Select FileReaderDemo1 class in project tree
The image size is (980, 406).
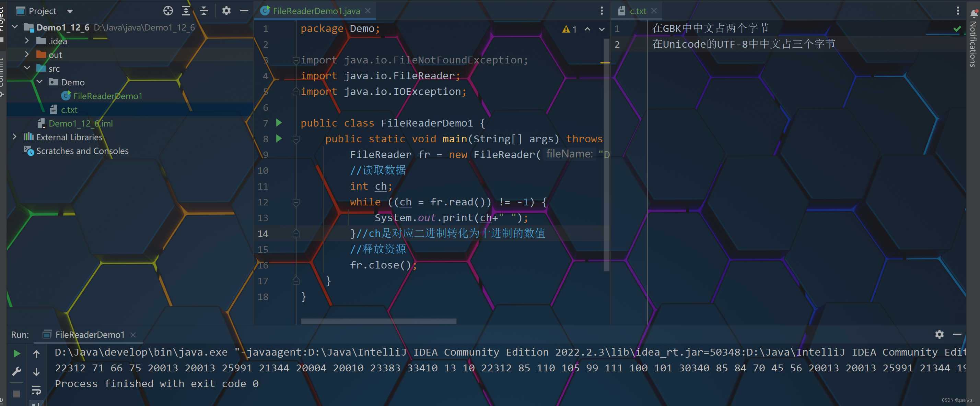click(107, 96)
